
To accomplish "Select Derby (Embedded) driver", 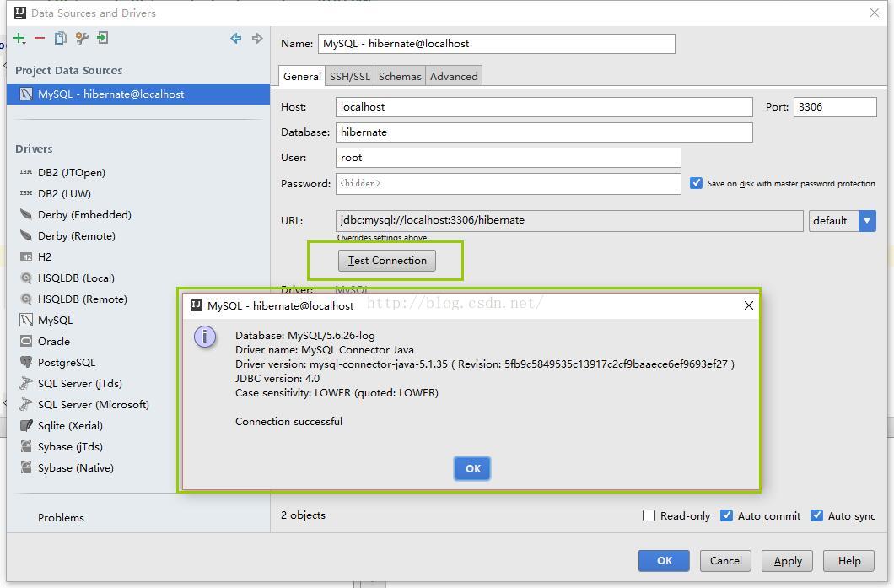I will pos(84,214).
